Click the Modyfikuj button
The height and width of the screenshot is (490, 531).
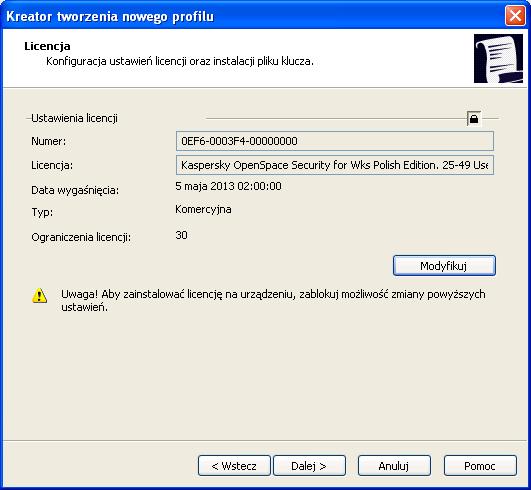pyautogui.click(x=444, y=266)
